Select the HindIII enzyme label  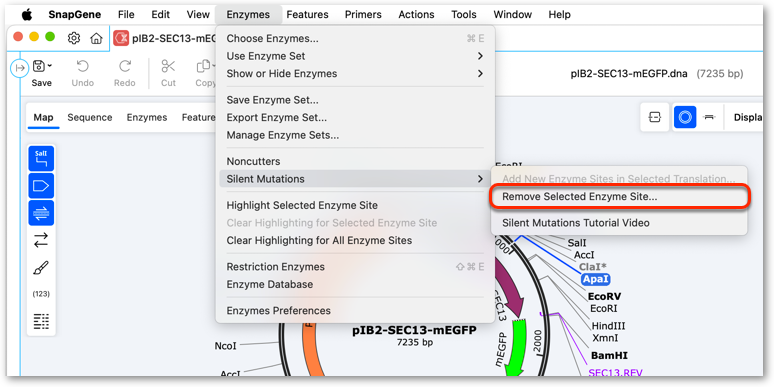(608, 326)
